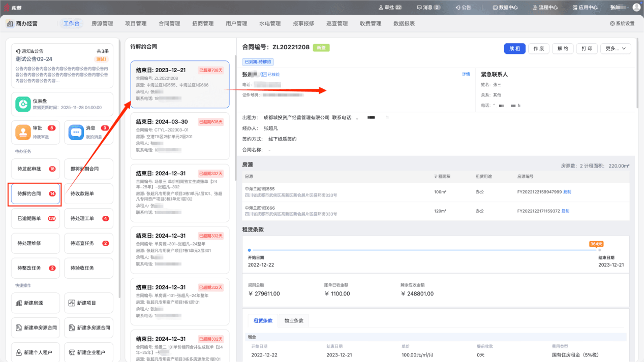Open 待处理维修 task card

[36, 243]
